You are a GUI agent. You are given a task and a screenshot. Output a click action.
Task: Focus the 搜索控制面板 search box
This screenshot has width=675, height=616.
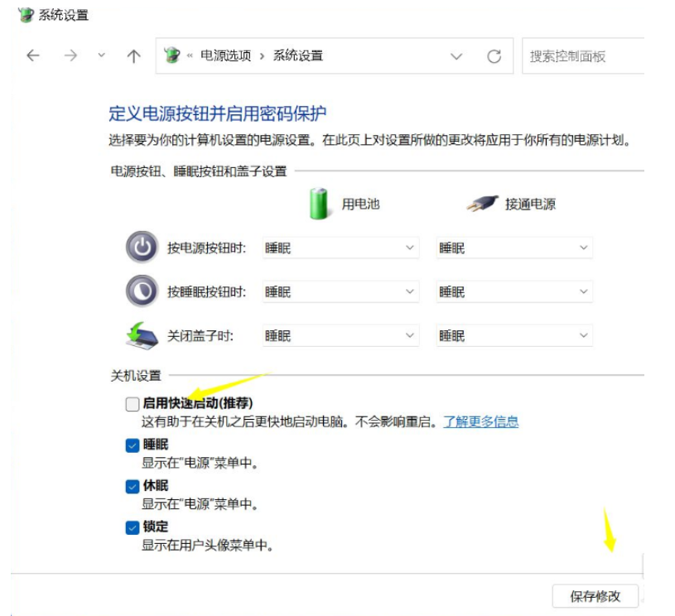583,56
